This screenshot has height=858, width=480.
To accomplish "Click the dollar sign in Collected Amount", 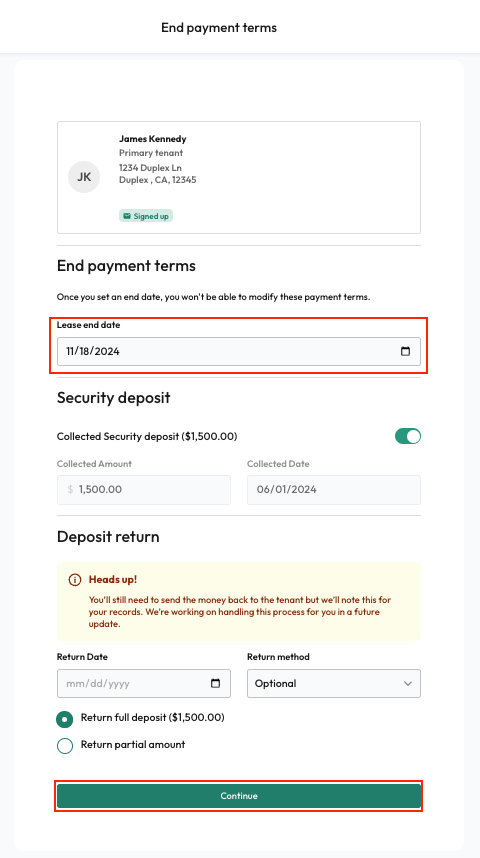I will pyautogui.click(x=70, y=489).
